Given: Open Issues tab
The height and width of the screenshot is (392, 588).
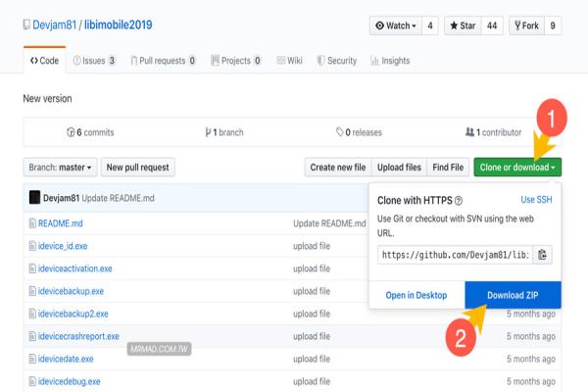Looking at the screenshot, I should (94, 61).
